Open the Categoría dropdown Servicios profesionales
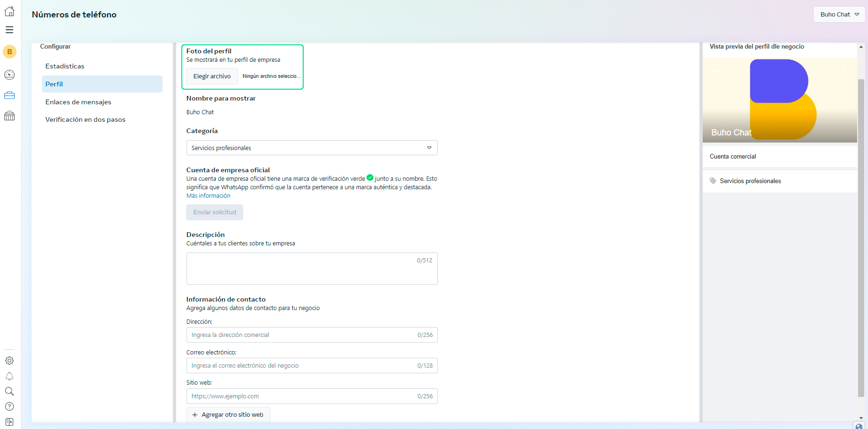 tap(312, 148)
